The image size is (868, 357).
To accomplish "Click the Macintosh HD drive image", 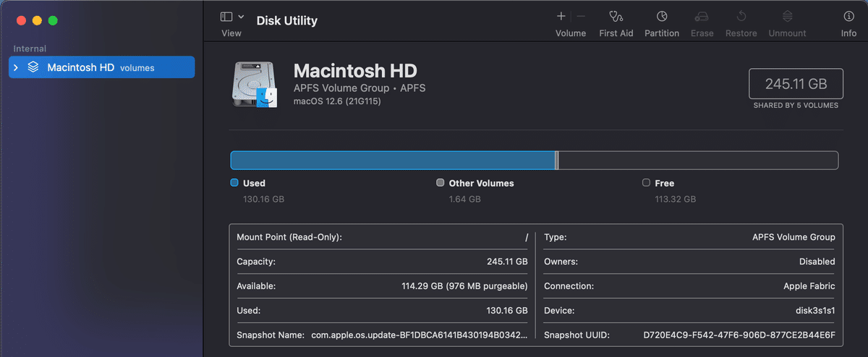I will 255,85.
